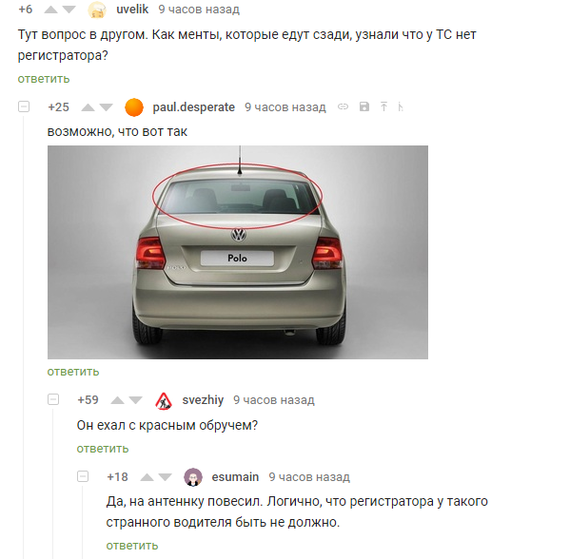Image resolution: width=570 pixels, height=559 pixels.
Task: Upvote esumain's comment
Action: (147, 477)
